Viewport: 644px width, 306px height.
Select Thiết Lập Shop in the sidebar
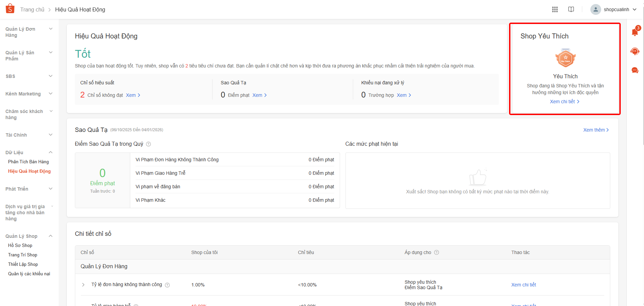(x=23, y=265)
